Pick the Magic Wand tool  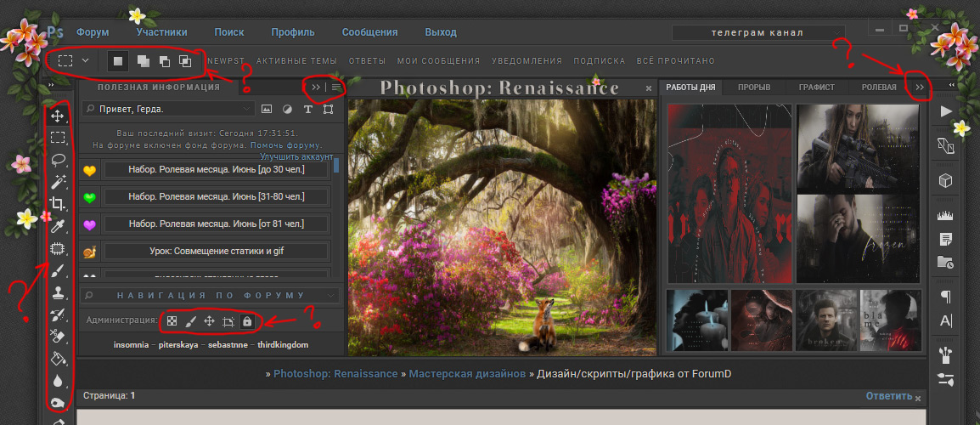pyautogui.click(x=58, y=181)
